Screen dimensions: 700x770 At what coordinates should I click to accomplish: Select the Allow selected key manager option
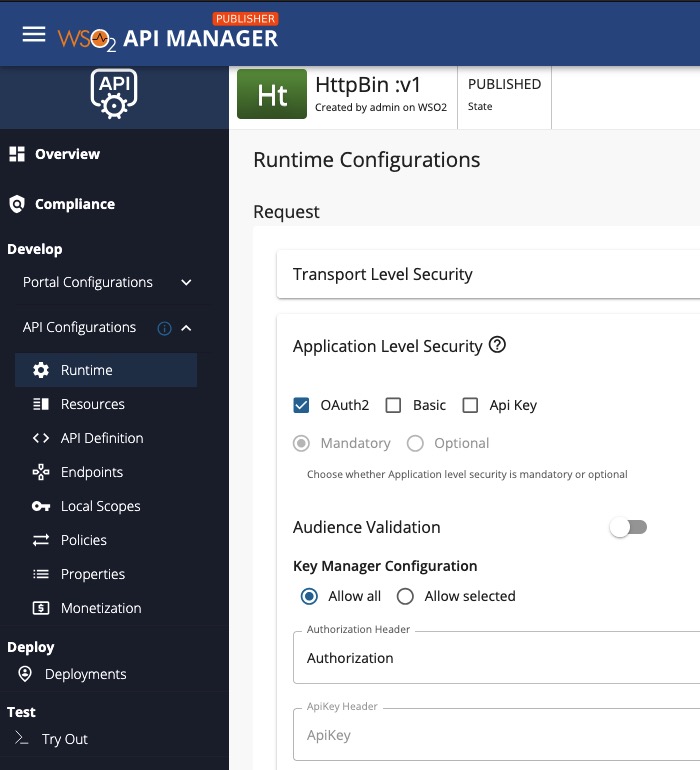coord(405,597)
